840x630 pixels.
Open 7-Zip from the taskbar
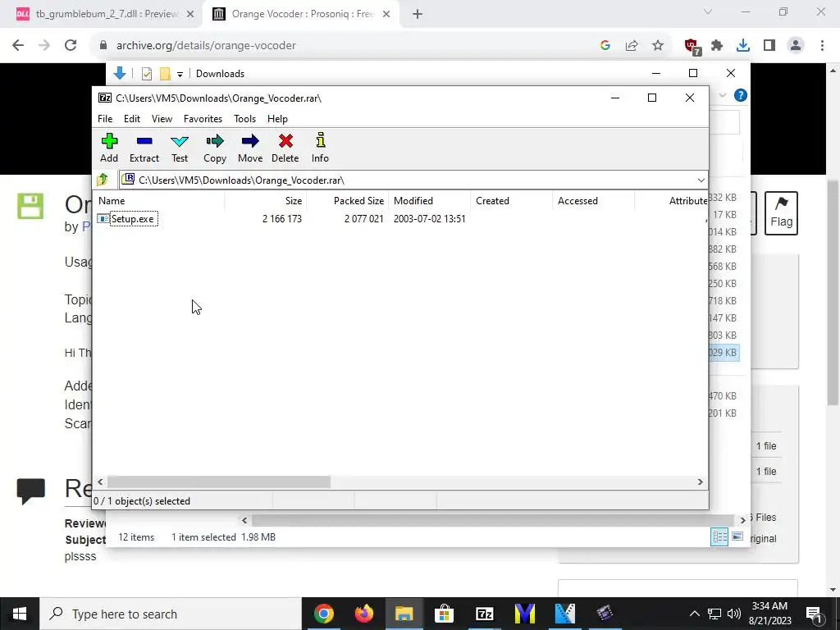pyautogui.click(x=484, y=614)
